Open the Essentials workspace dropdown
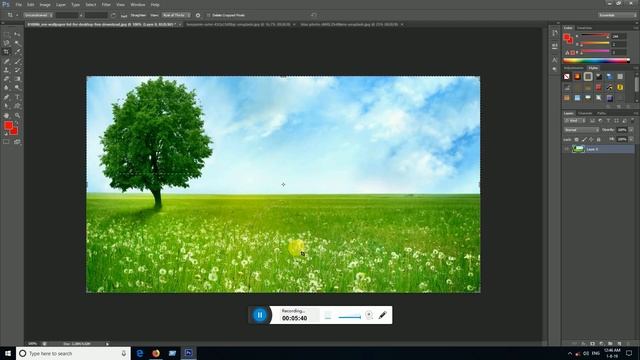640x360 pixels. click(617, 15)
